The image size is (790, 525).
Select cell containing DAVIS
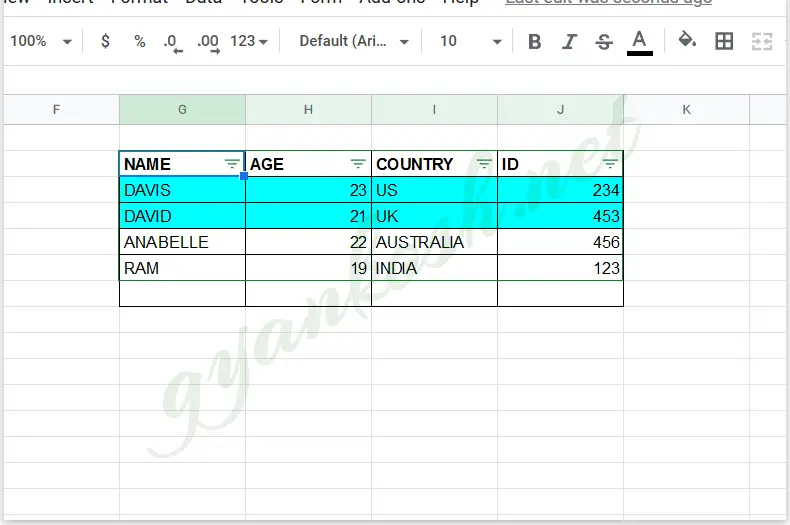pos(182,190)
